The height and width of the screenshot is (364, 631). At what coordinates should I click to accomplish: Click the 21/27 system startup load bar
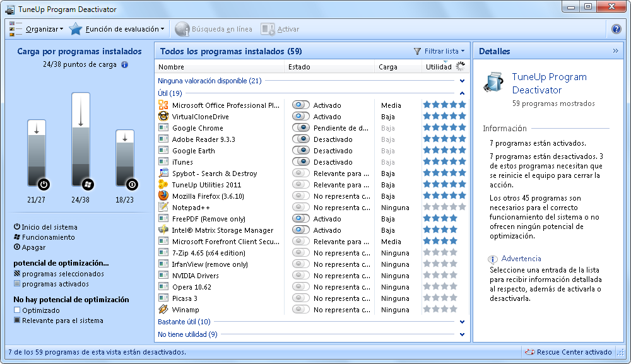pyautogui.click(x=37, y=154)
